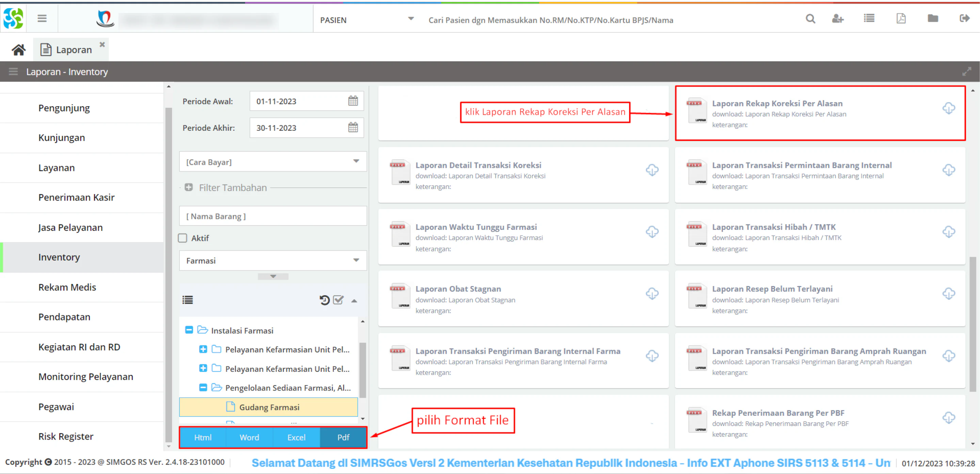This screenshot has height=474, width=980.
Task: Expand the Filter Tambahan section
Action: pyautogui.click(x=189, y=188)
